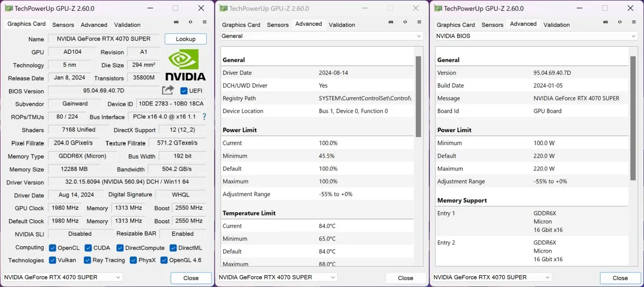Click GPU-Z title bar icon of General Advanced window
The height and width of the screenshot is (287, 644).
(x=223, y=8)
